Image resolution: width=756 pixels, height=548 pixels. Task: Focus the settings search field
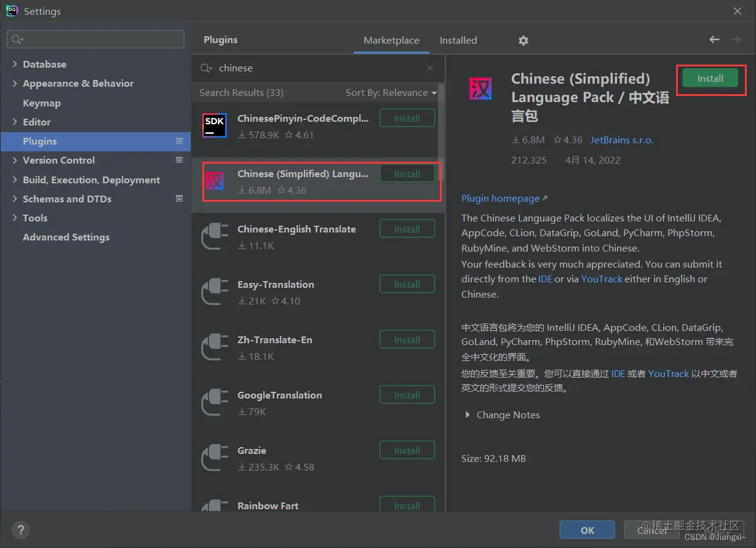point(95,39)
